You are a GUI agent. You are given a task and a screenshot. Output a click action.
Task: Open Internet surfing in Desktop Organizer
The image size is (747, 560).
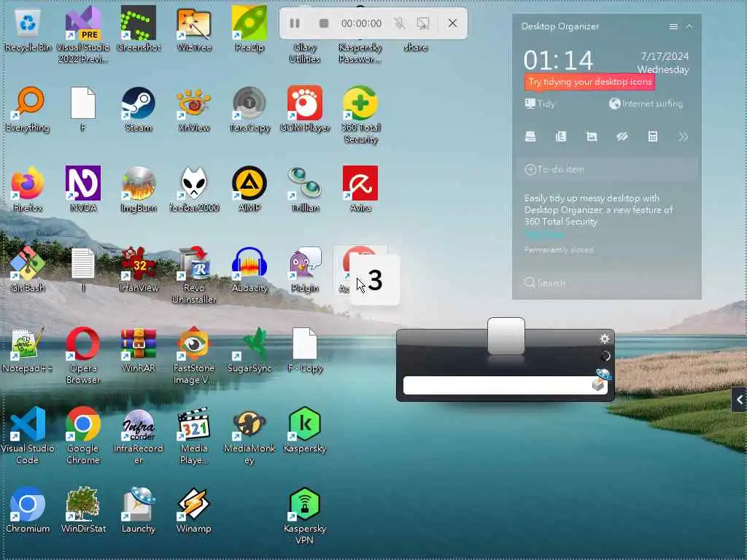coord(646,104)
